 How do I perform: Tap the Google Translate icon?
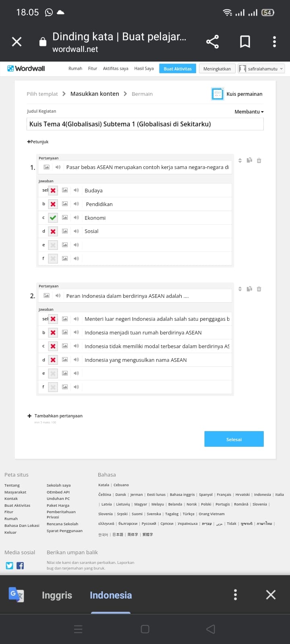(x=16, y=594)
